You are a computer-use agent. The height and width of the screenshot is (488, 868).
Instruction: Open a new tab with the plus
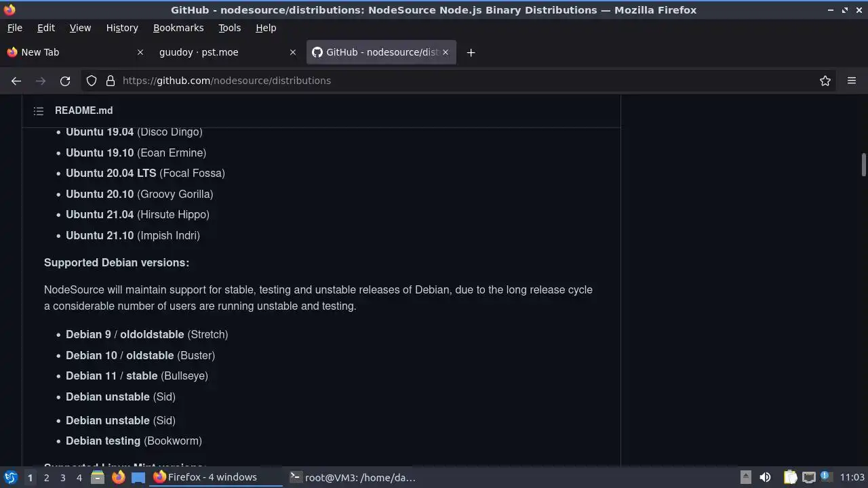(471, 52)
